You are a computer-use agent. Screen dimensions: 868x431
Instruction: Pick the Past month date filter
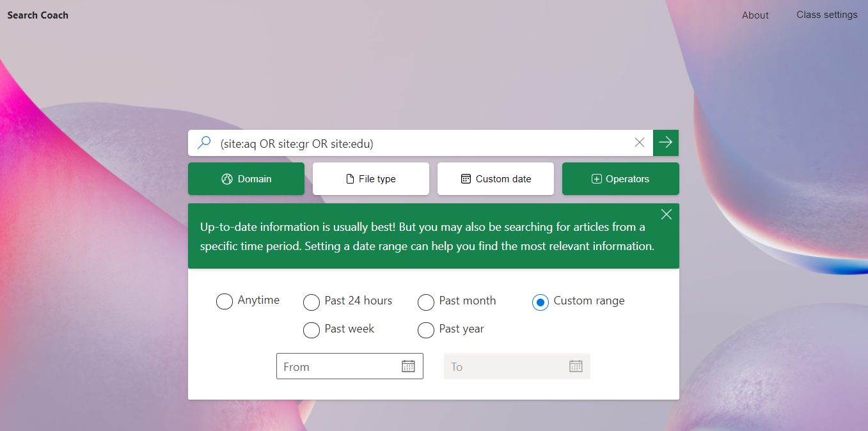[x=426, y=302]
